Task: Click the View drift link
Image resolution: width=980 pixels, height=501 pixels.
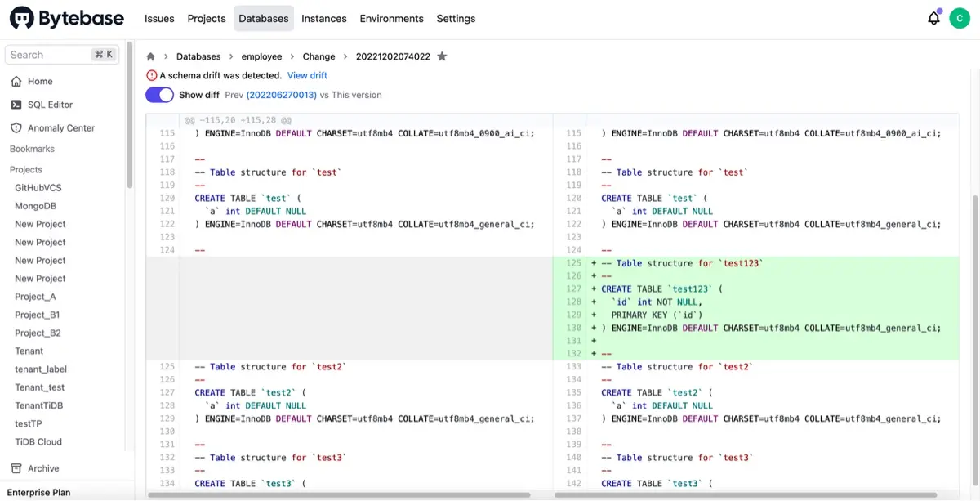Action: (308, 74)
